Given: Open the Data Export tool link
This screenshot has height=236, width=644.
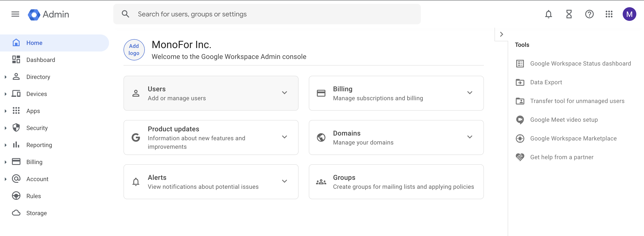Looking at the screenshot, I should [x=546, y=82].
